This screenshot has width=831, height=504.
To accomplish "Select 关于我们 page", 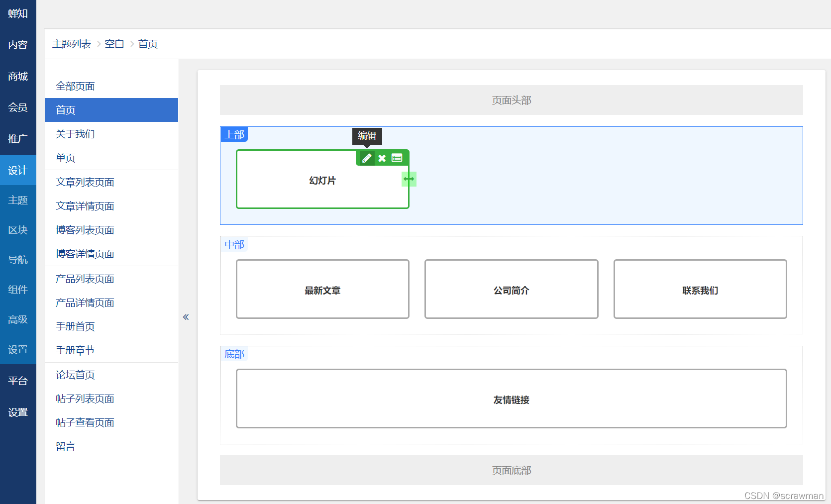I will coord(111,134).
